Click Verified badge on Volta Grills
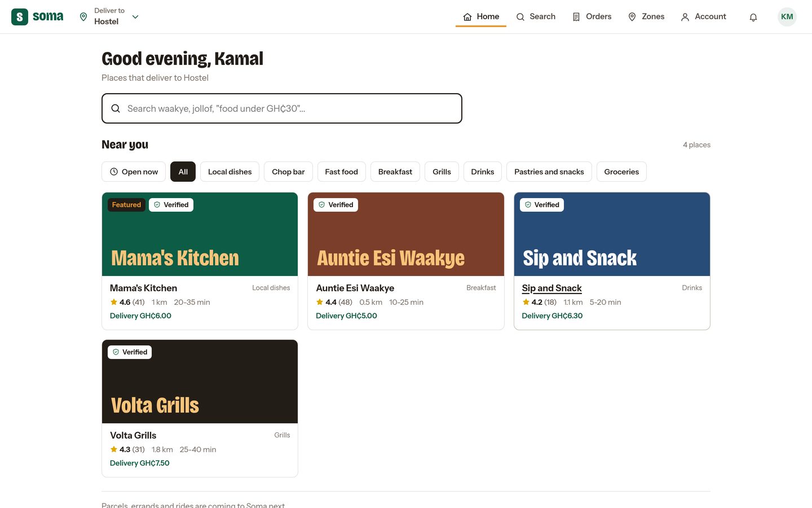Screen dimensions: 812x508 (x=130, y=352)
